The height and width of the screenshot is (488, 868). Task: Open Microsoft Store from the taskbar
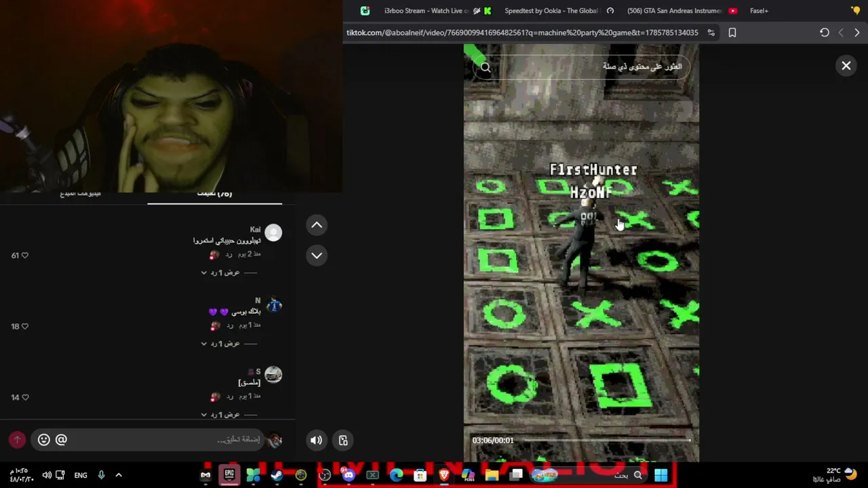(420, 475)
